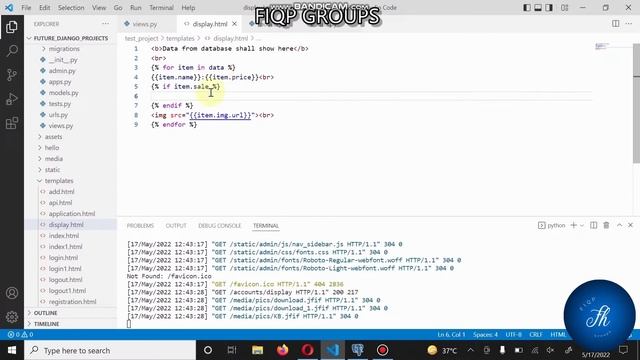Open the terminal launch profile dropdown

[x=582, y=225]
